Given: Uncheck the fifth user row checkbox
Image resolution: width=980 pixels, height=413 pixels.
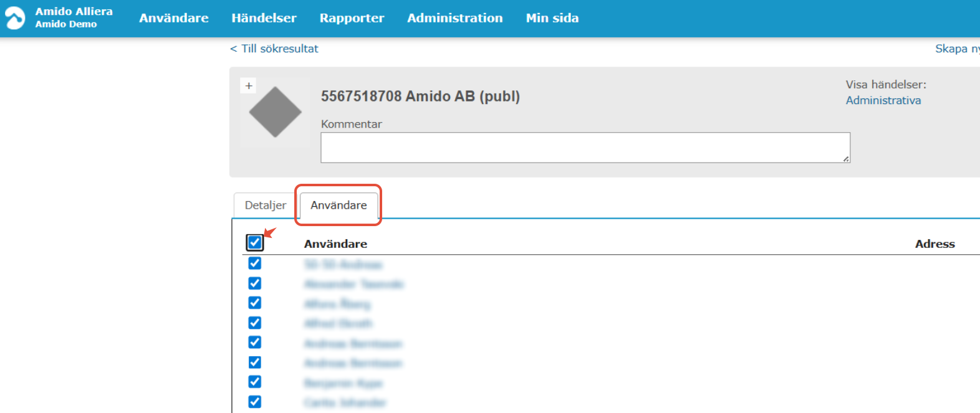Looking at the screenshot, I should [254, 343].
